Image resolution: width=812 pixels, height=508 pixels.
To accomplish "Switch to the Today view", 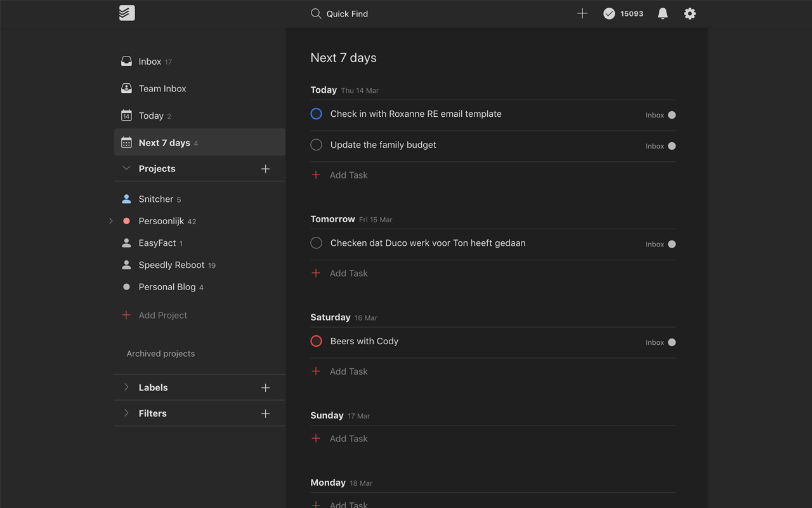I will coord(152,115).
